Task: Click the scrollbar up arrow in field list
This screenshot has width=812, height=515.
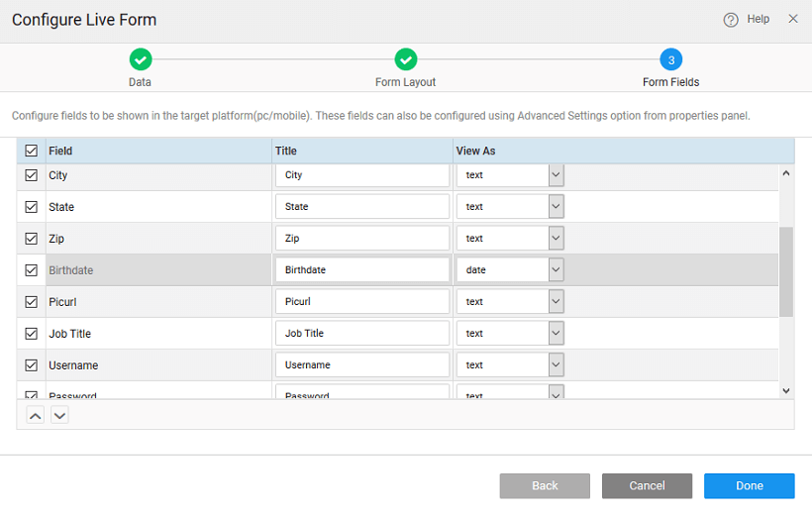Action: pyautogui.click(x=786, y=173)
